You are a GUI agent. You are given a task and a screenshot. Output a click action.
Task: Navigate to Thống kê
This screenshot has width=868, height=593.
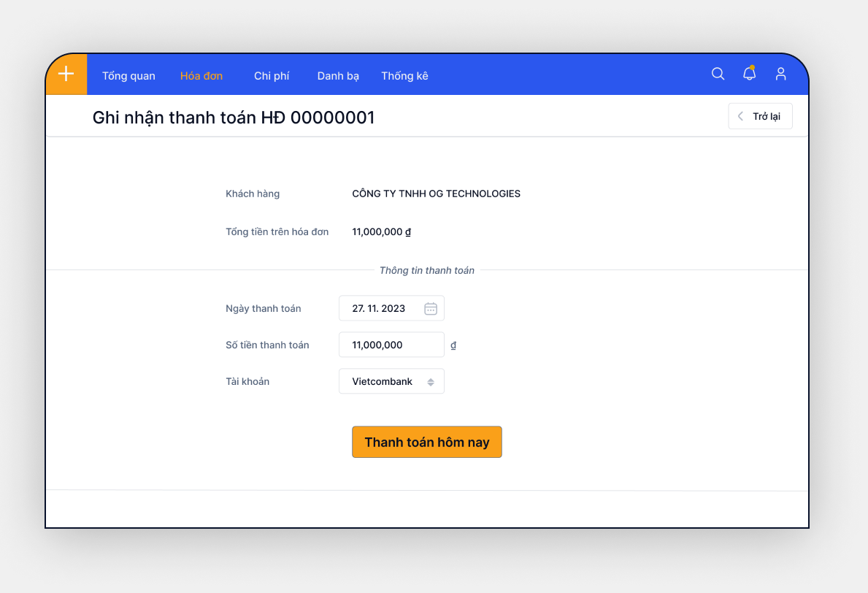coord(404,76)
